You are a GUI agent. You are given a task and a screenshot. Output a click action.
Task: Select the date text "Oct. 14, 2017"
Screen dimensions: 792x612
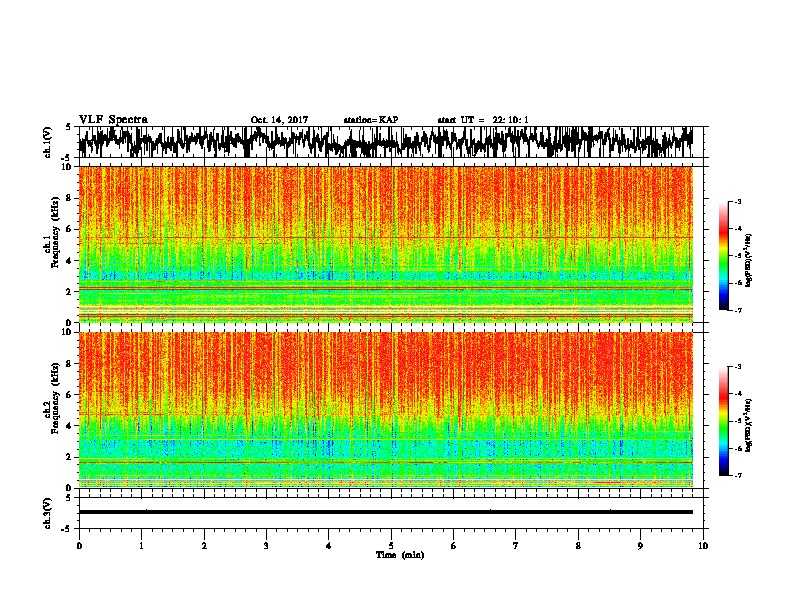(279, 120)
